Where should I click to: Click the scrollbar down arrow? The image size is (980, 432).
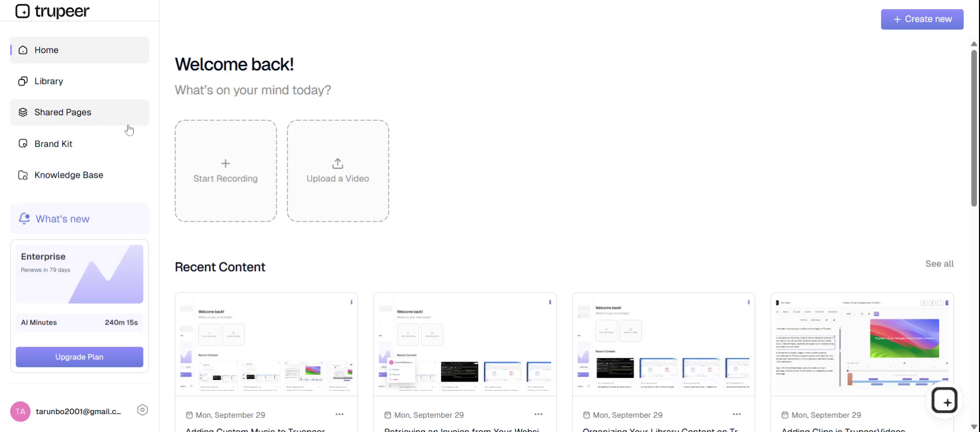click(x=974, y=427)
